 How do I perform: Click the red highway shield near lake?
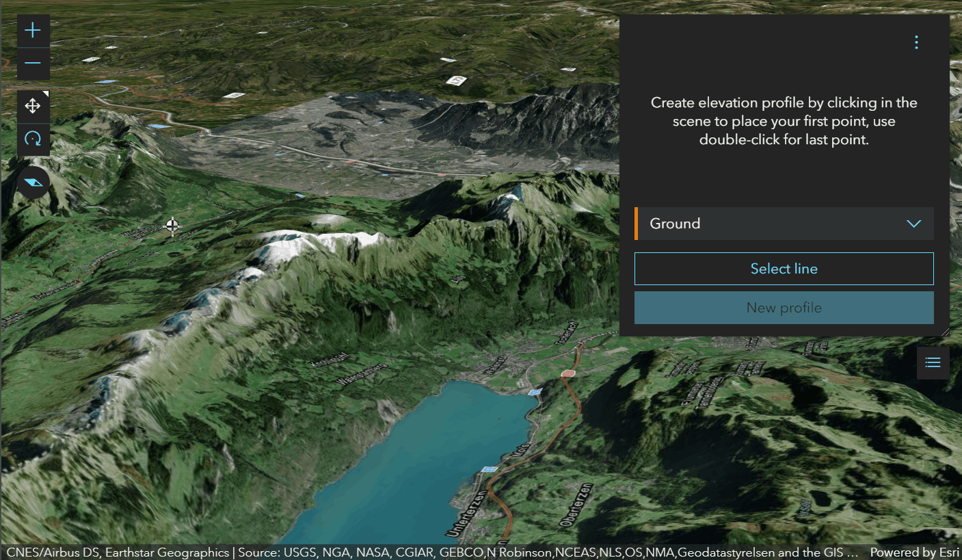click(567, 373)
